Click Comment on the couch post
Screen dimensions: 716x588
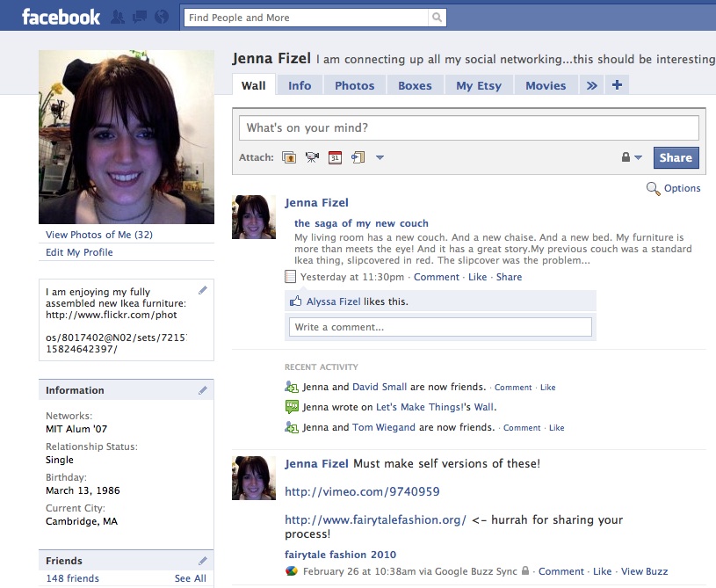436,277
